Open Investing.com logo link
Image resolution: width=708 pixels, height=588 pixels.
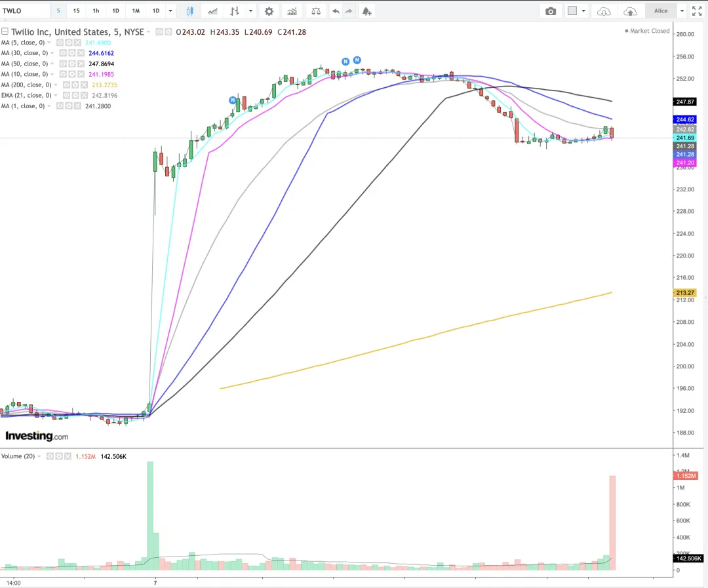(x=37, y=436)
